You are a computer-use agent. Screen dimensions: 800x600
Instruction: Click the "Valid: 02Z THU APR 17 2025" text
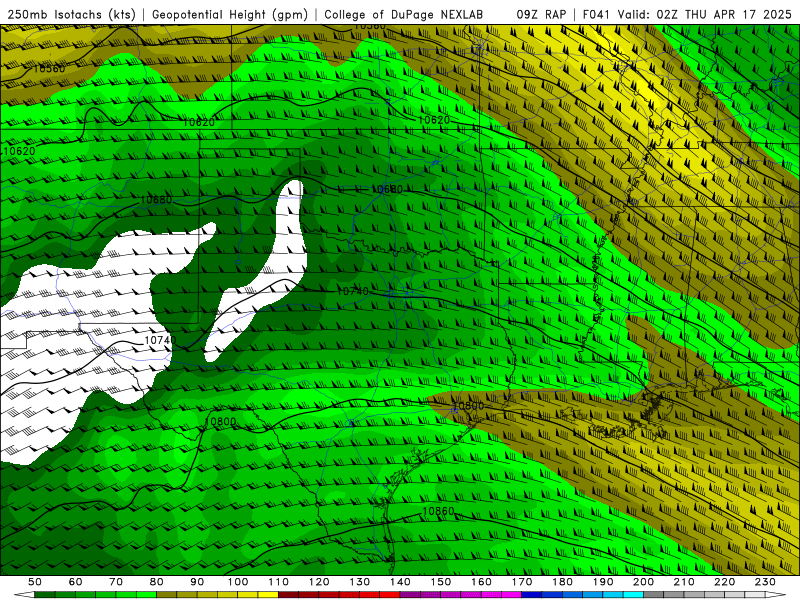click(705, 14)
